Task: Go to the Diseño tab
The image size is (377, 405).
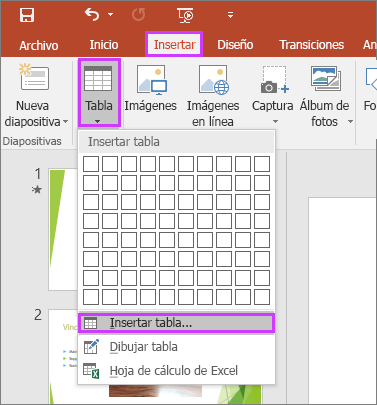Action: [235, 45]
